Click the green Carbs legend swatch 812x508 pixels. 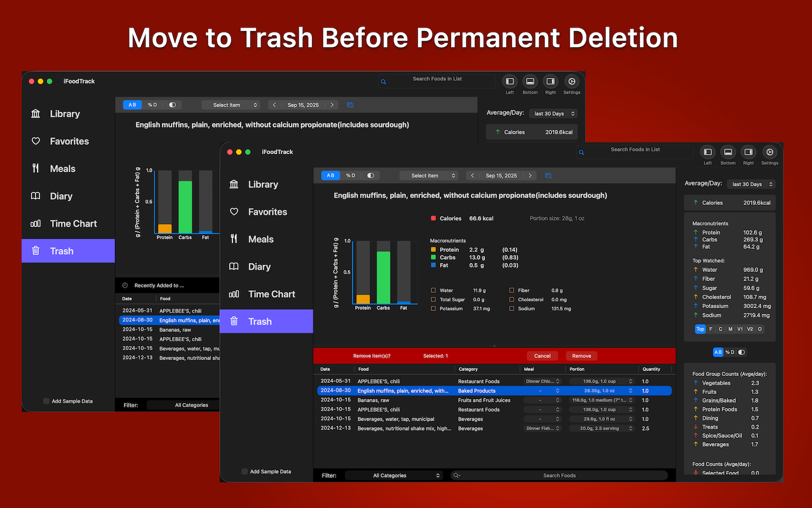click(x=434, y=257)
